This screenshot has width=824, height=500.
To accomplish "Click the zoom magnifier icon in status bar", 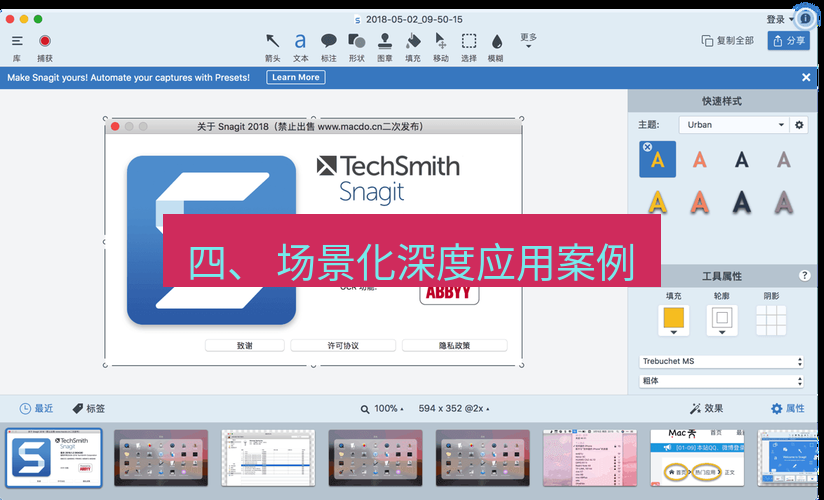I will (x=365, y=409).
